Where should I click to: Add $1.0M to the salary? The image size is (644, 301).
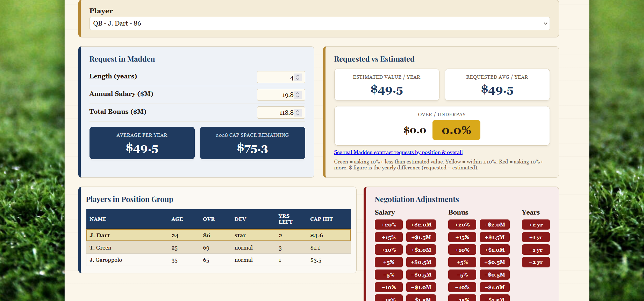point(421,250)
